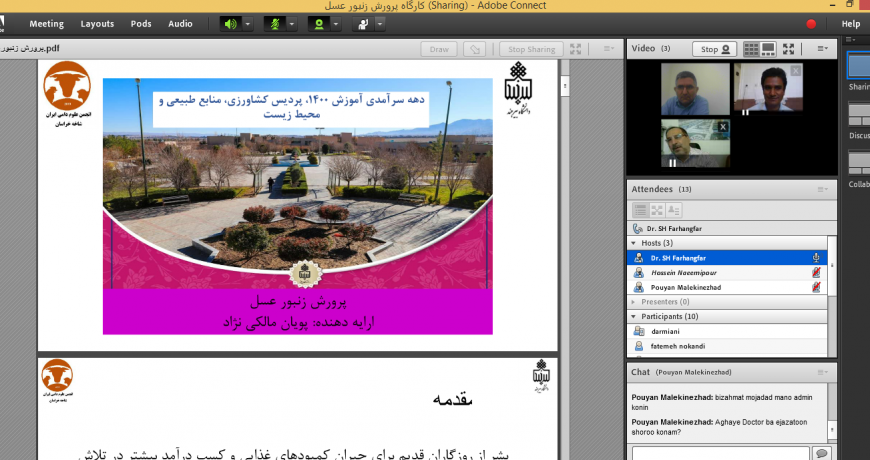The width and height of the screenshot is (870, 460).
Task: Toggle the webcam icon in toolbar
Action: pos(319,24)
